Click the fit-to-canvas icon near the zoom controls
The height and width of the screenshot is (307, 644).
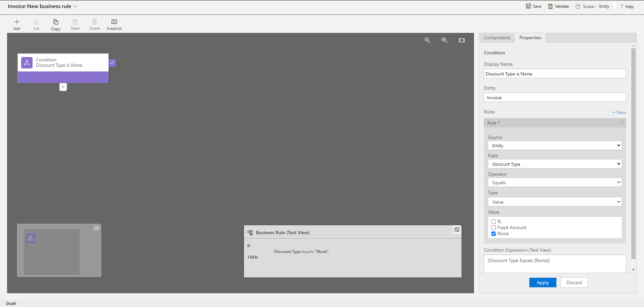(462, 40)
